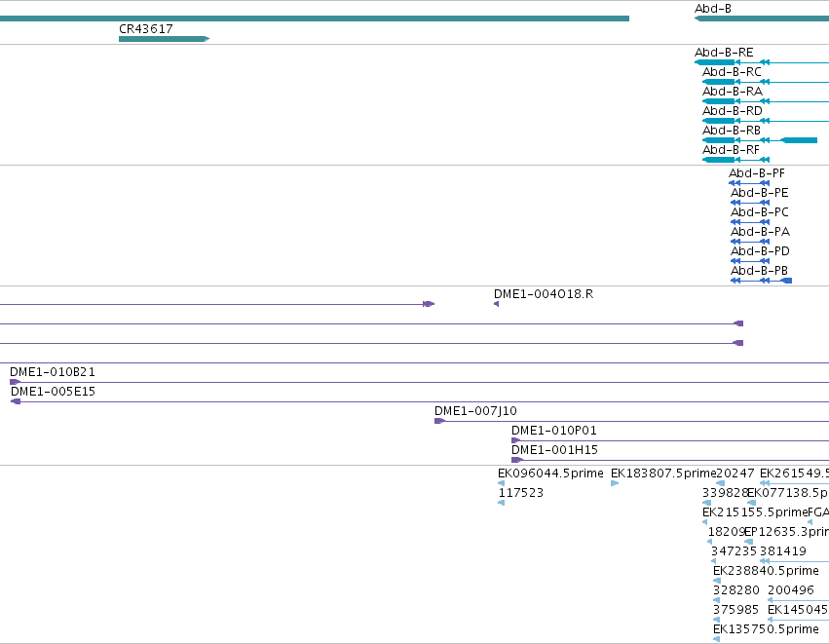Image resolution: width=829 pixels, height=644 pixels.
Task: Click the DME1-010B21 clone label
Action: 53,372
